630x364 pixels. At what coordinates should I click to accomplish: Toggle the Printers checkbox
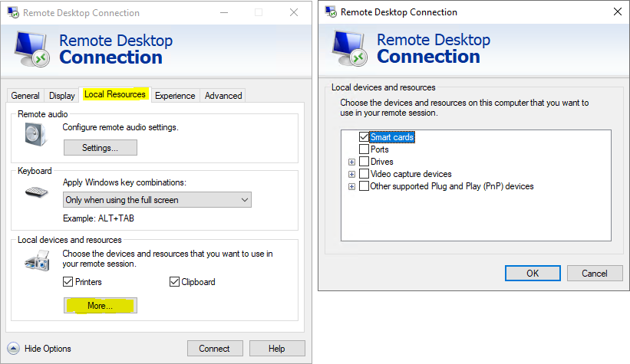(68, 282)
